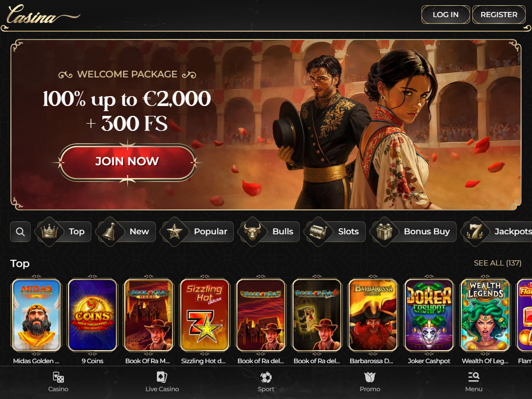
Task: Open the game search magnifier icon
Action: 20,232
